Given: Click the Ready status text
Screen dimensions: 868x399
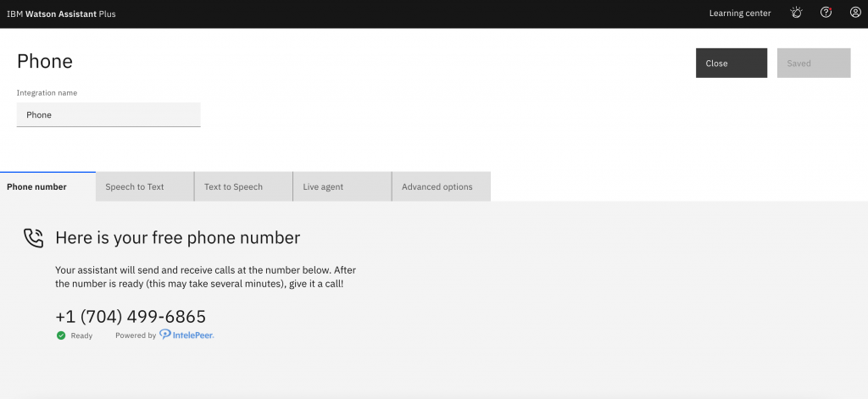Looking at the screenshot, I should [x=81, y=335].
